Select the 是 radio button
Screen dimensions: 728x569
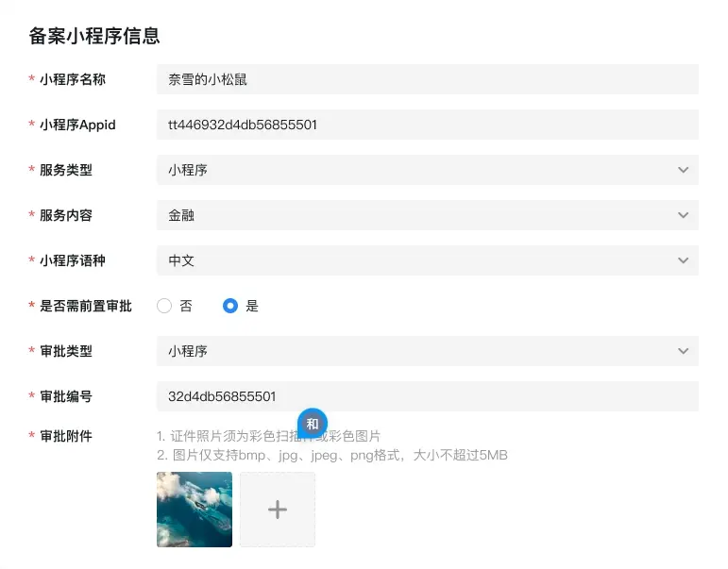click(x=230, y=306)
